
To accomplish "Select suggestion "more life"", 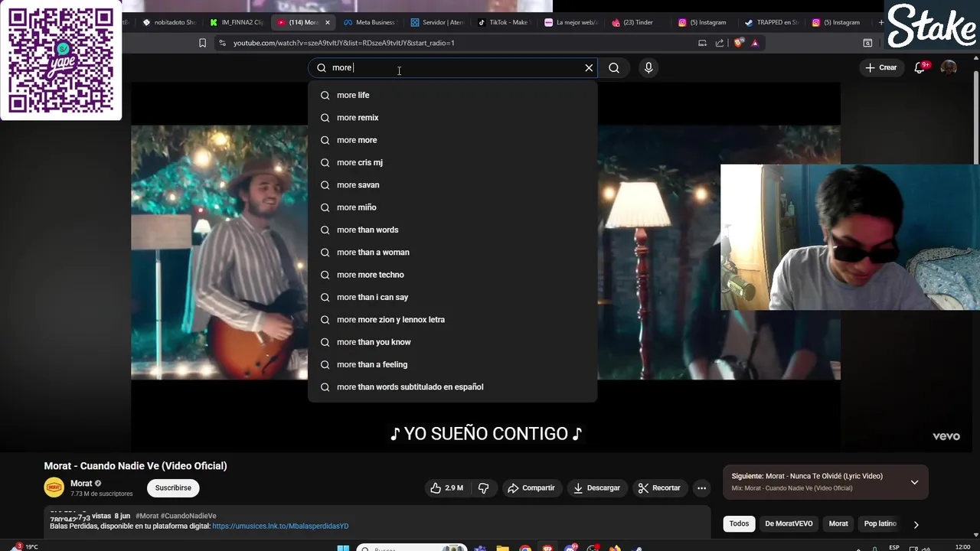I will click(x=452, y=95).
